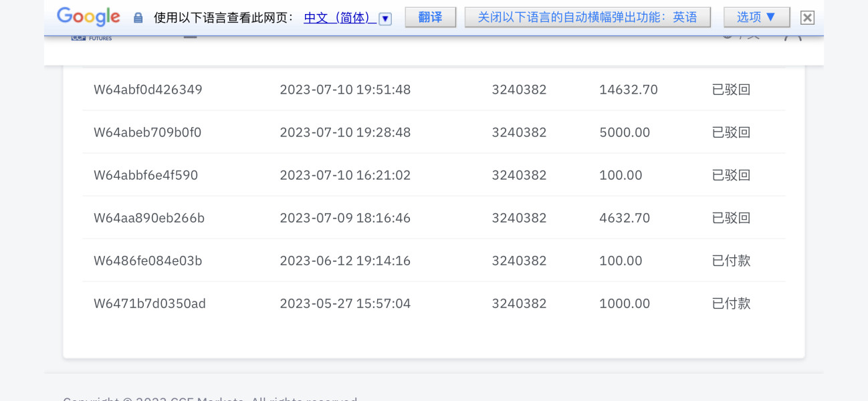Click 关闭以下语言的自动横幅弹出功能：英语 button
Image resolution: width=868 pixels, height=401 pixels.
588,17
